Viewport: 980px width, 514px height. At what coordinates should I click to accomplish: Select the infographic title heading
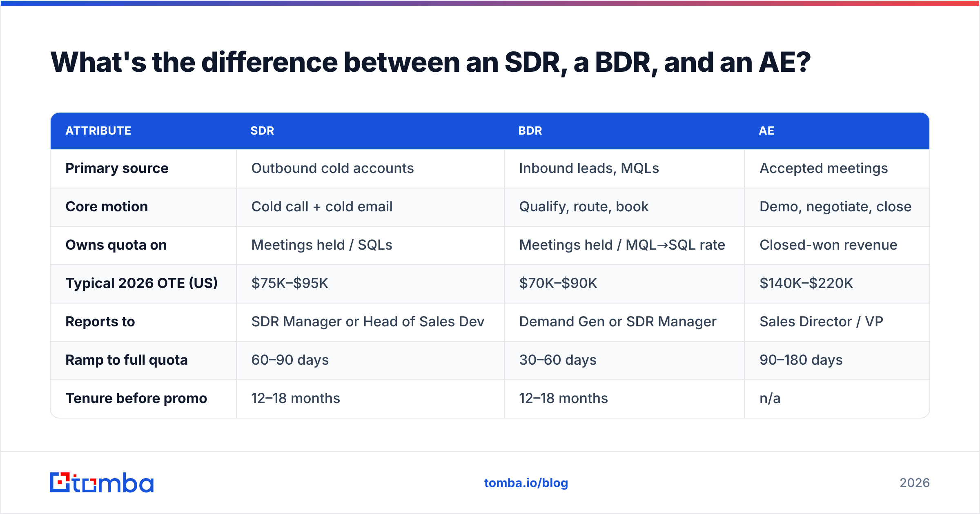[x=430, y=62]
